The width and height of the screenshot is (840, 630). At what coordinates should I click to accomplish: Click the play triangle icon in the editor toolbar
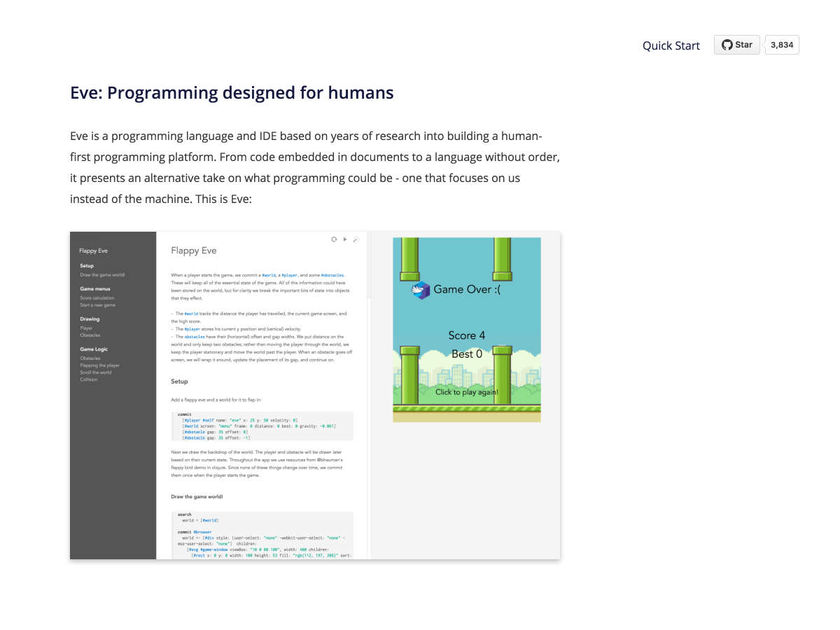point(345,239)
